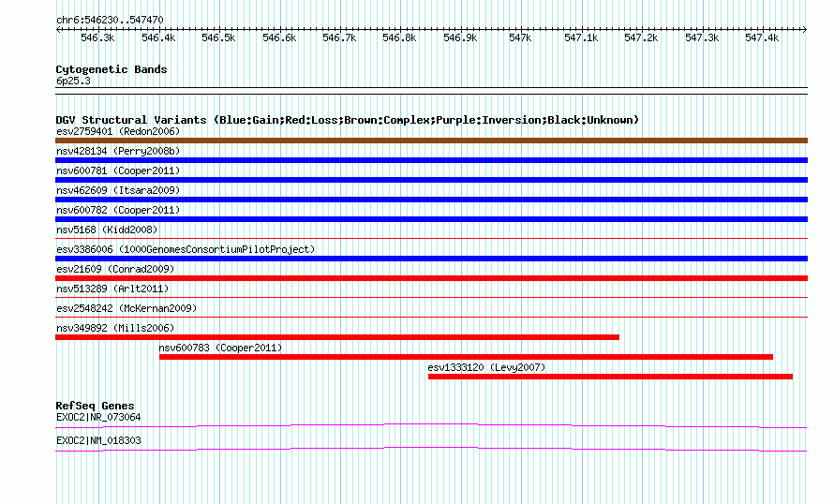Click the esv1333120 (Levy2007) label

tap(486, 367)
